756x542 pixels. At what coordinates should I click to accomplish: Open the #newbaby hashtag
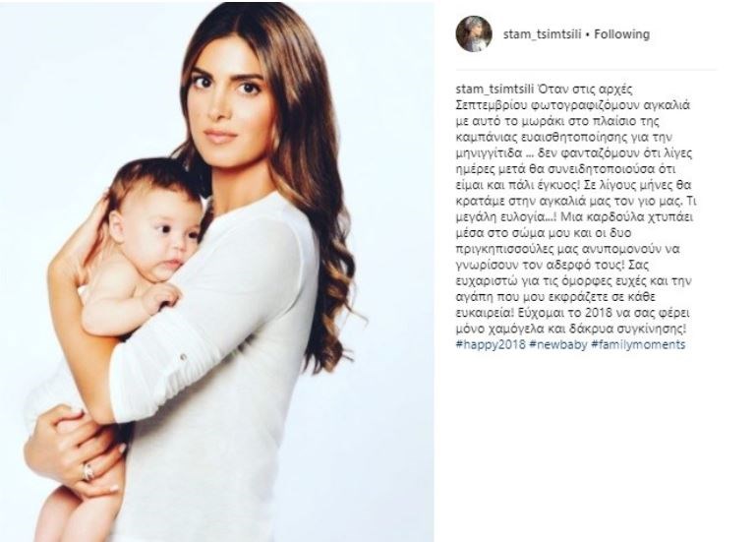(557, 344)
